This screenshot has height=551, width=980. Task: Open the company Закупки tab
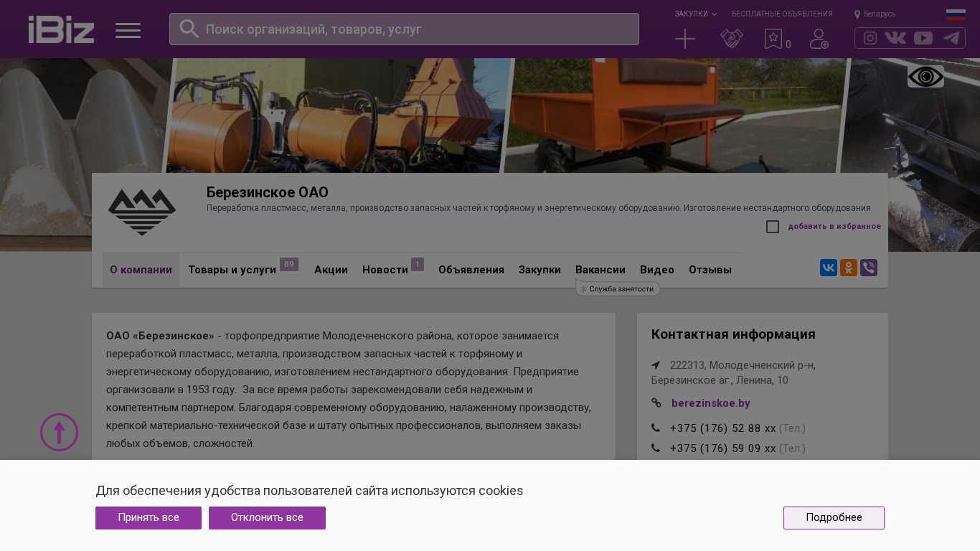tap(540, 270)
